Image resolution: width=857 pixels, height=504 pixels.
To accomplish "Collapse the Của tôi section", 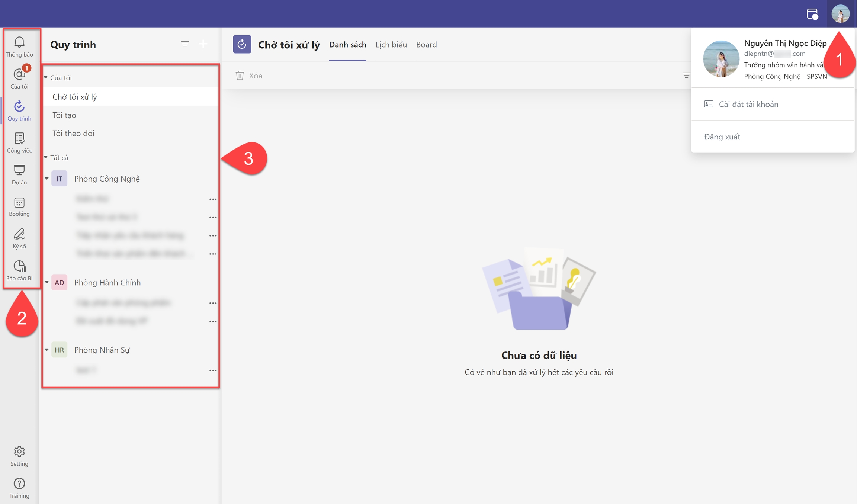I will (x=46, y=78).
